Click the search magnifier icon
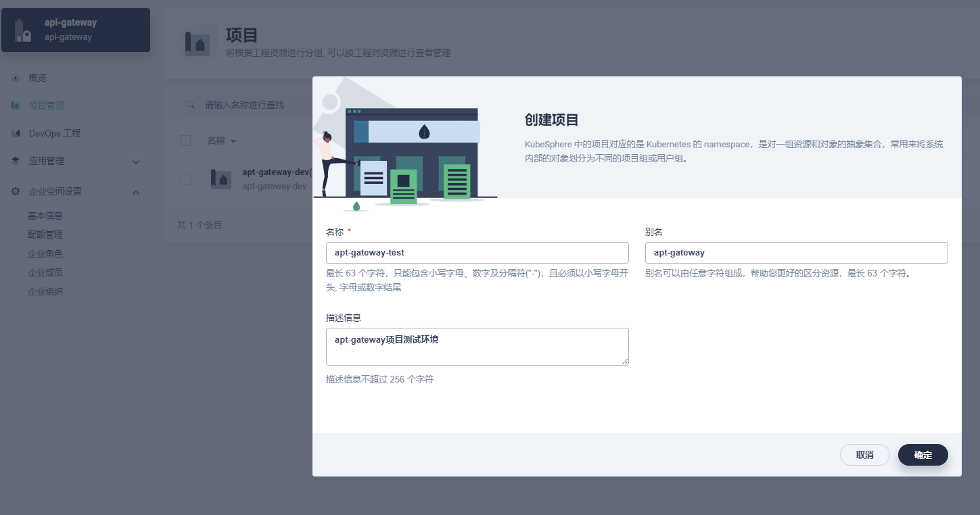 tap(191, 105)
